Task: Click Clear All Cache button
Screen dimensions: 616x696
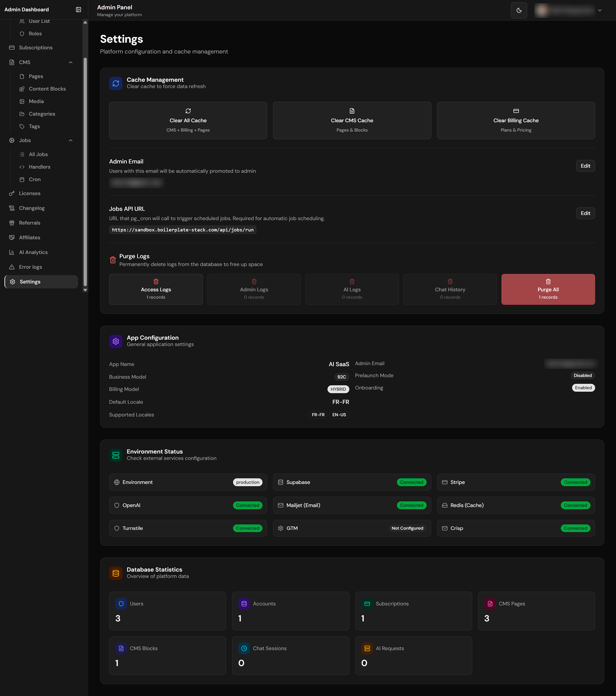Action: tap(188, 120)
